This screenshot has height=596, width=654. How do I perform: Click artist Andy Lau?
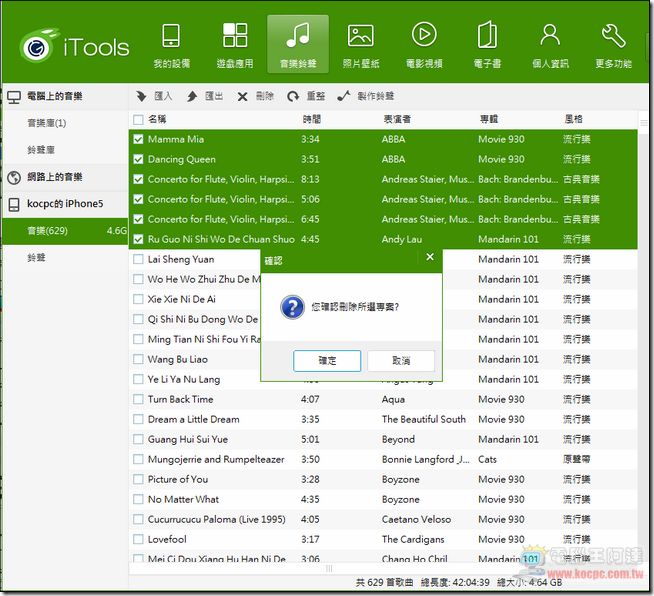point(402,239)
